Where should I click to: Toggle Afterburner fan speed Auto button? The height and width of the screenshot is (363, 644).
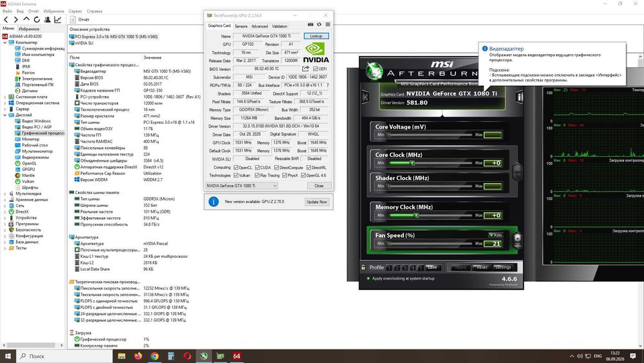495,235
